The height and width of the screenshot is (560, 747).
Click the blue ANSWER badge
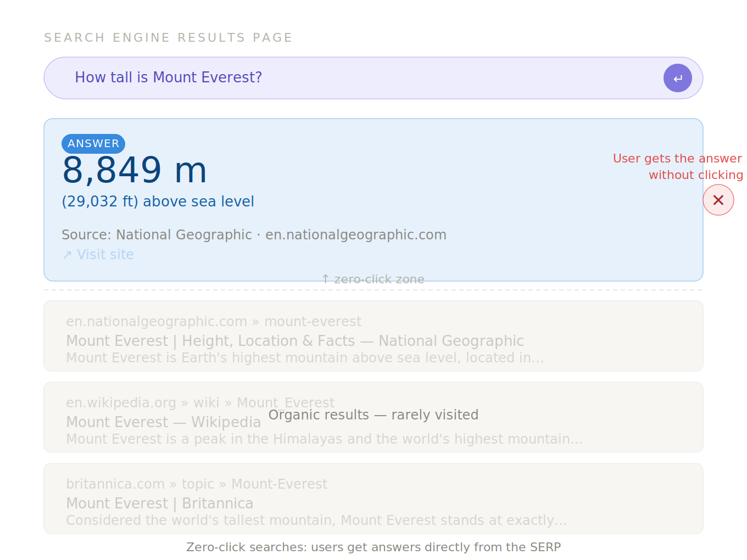(93, 144)
